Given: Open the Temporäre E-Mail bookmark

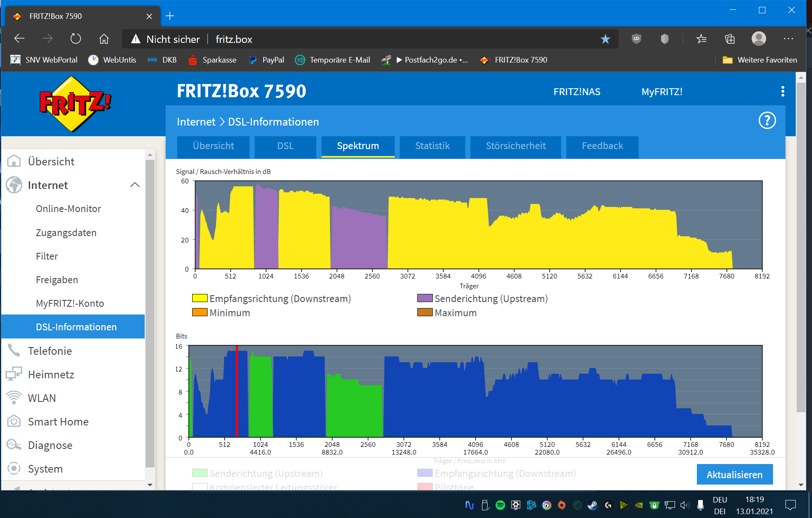Looking at the screenshot, I should pos(333,60).
